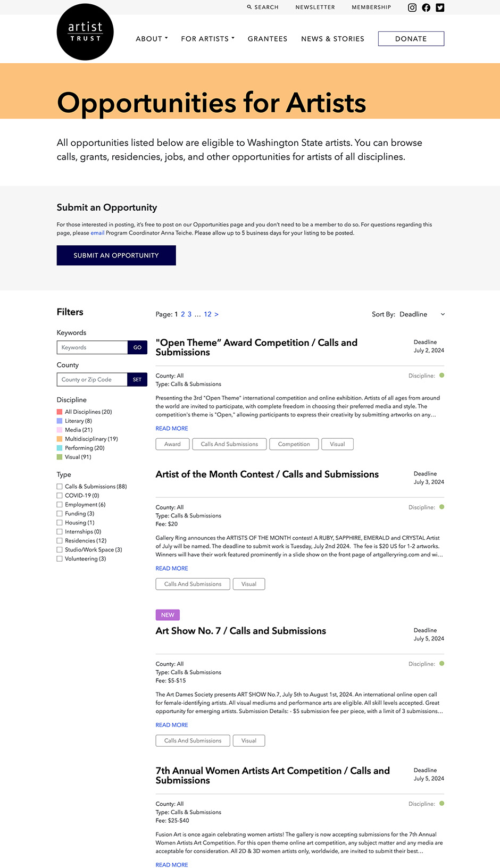Tick the Employment type checkbox
The height and width of the screenshot is (868, 500).
[x=60, y=505]
